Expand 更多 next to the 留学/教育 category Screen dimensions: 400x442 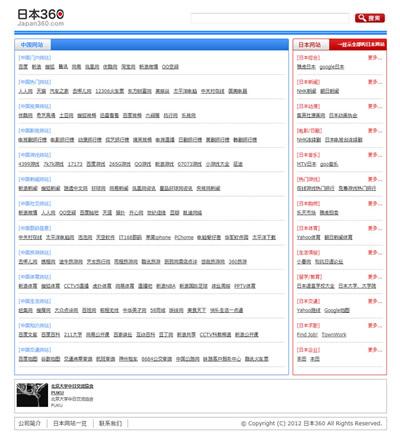375,277
